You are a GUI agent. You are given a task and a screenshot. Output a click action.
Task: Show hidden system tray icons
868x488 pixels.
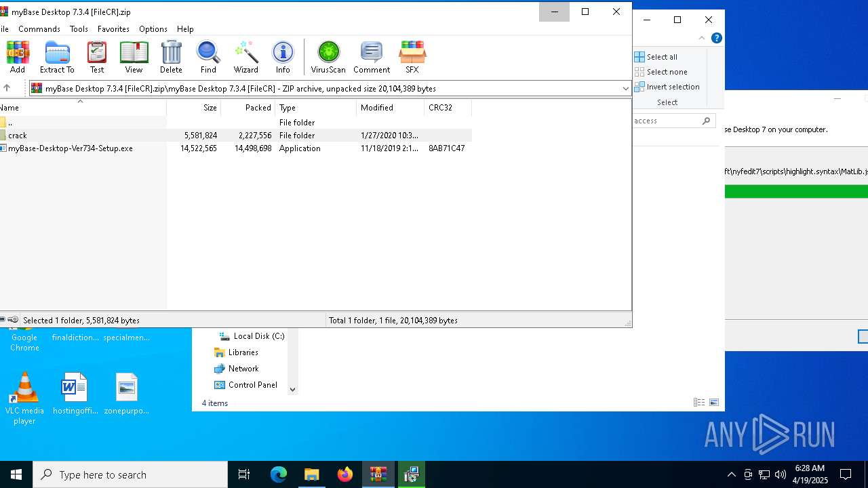(732, 474)
